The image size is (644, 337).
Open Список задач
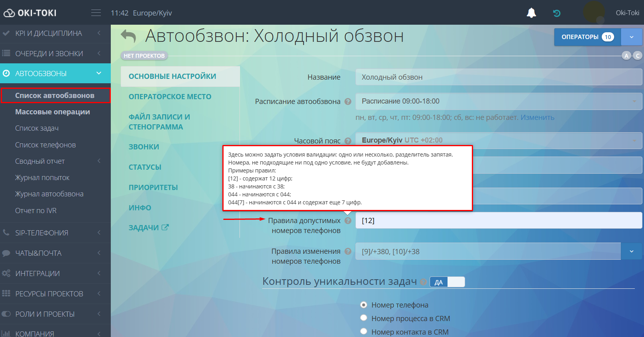(x=37, y=128)
